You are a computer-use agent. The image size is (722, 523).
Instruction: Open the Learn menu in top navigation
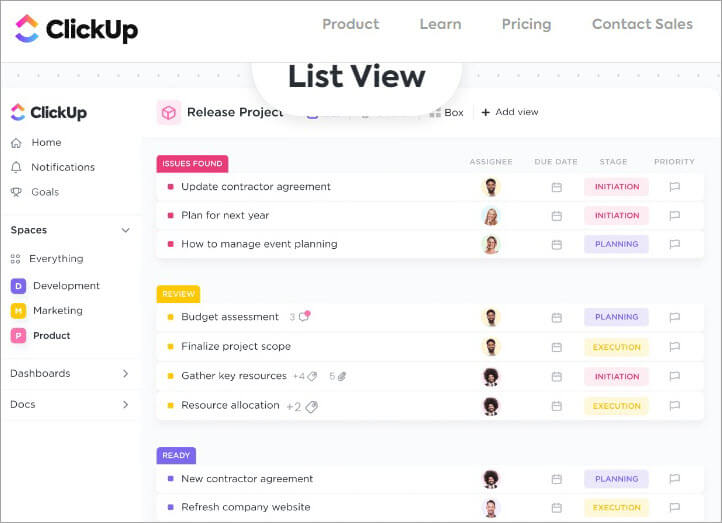[440, 24]
